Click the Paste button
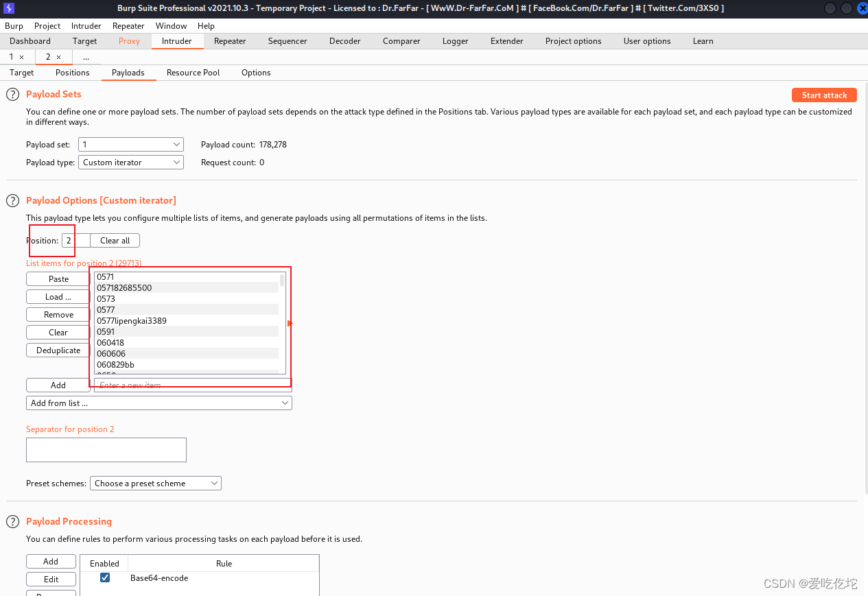The width and height of the screenshot is (868, 596). tap(58, 279)
